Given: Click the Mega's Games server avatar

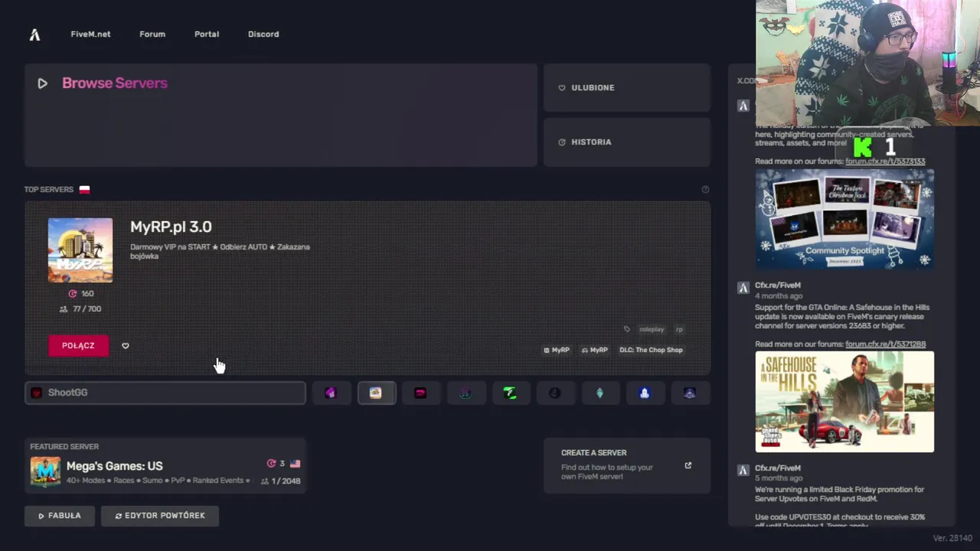Looking at the screenshot, I should point(45,471).
